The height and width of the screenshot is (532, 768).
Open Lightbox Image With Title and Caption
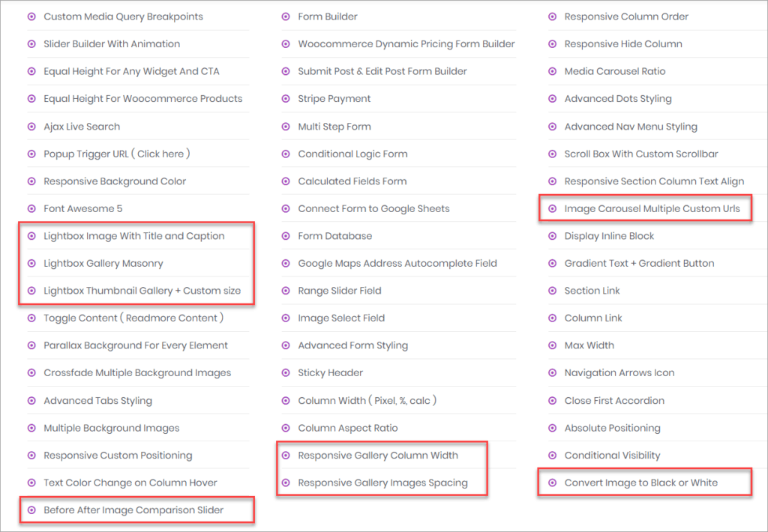(x=133, y=236)
